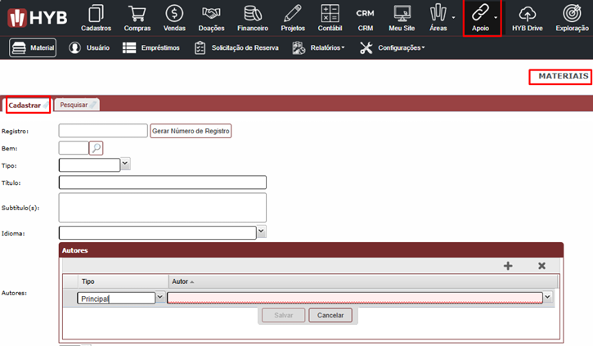Open the Compras shopping cart icon
This screenshot has width=593, height=364.
click(x=137, y=14)
